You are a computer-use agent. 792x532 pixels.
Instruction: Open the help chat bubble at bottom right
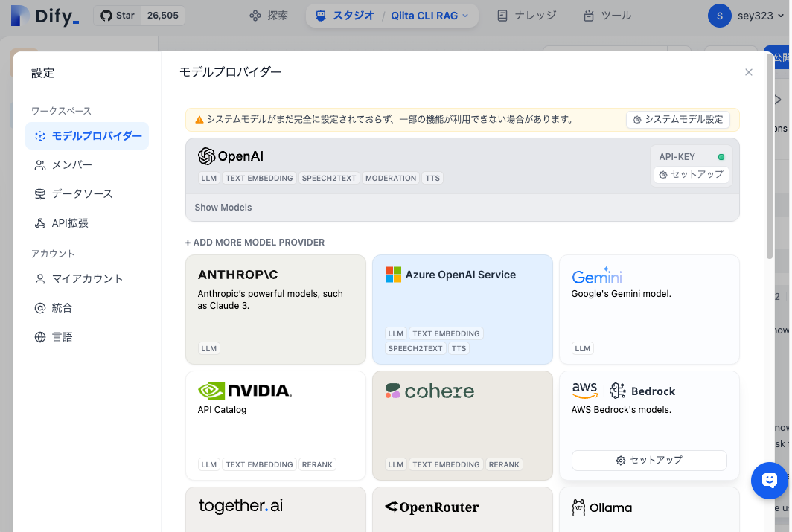tap(769, 481)
